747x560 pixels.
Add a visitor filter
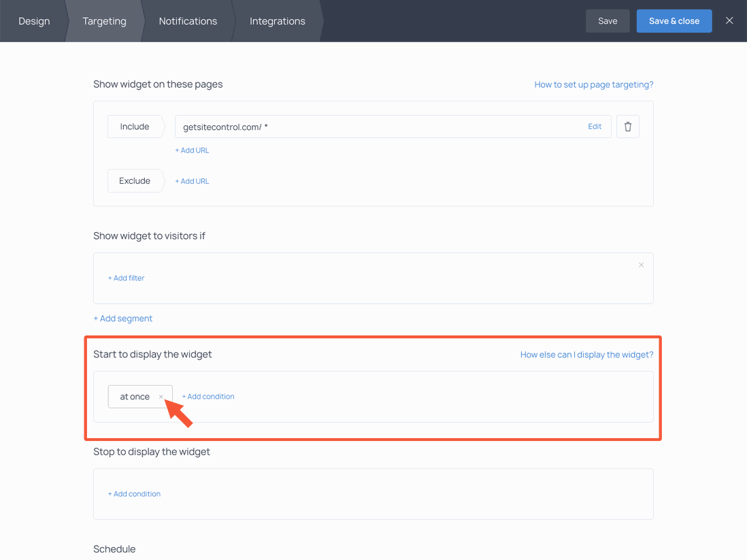click(126, 278)
